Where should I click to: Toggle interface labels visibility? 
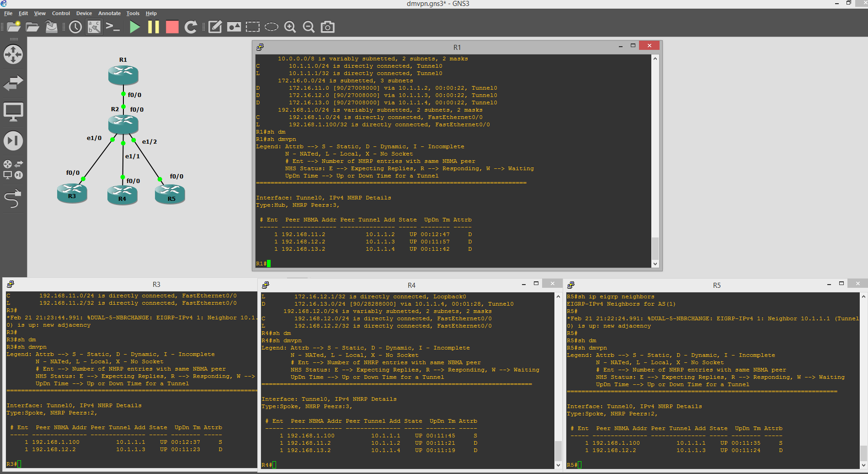click(x=94, y=27)
